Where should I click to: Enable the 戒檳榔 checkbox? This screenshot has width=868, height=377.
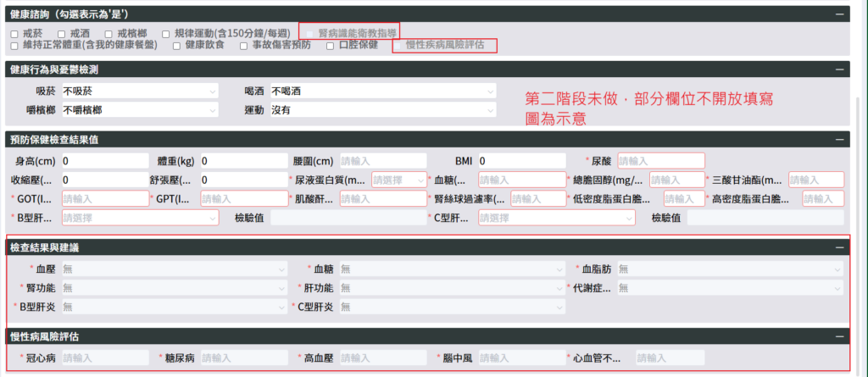[x=108, y=33]
